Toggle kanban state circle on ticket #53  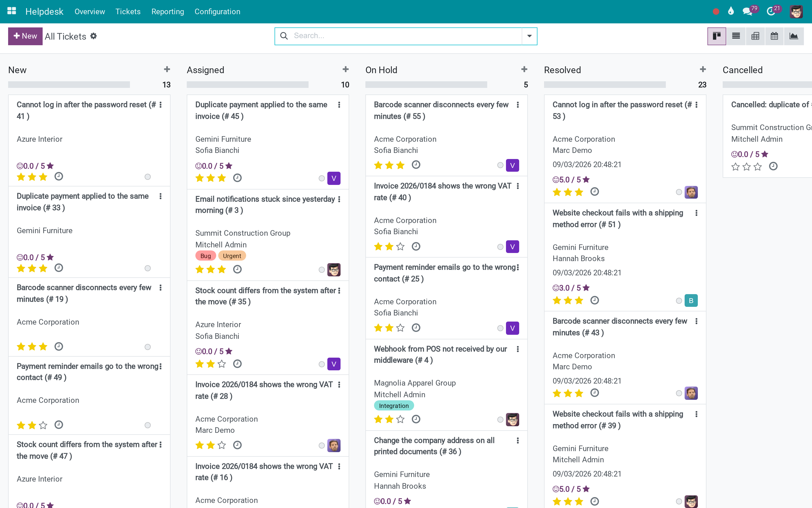pyautogui.click(x=679, y=192)
